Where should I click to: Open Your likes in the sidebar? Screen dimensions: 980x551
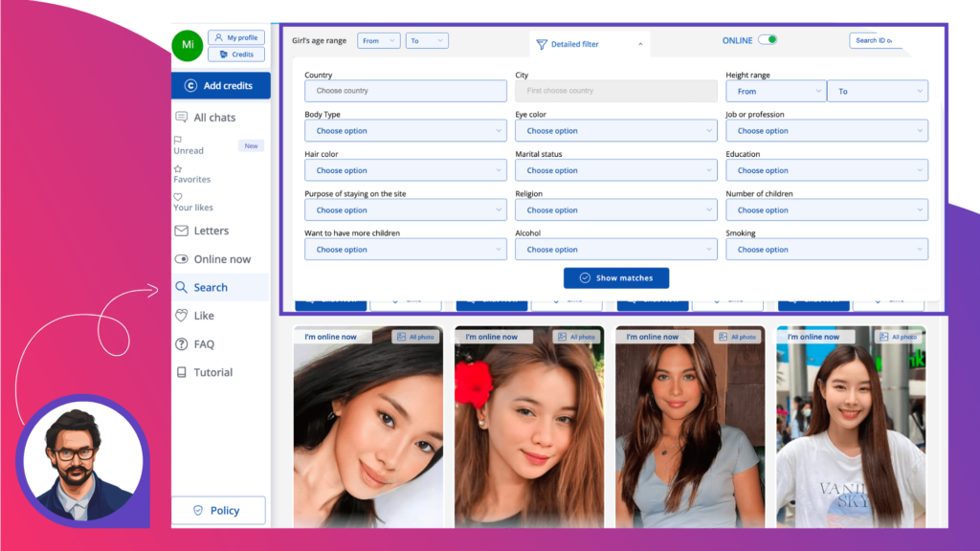[193, 208]
